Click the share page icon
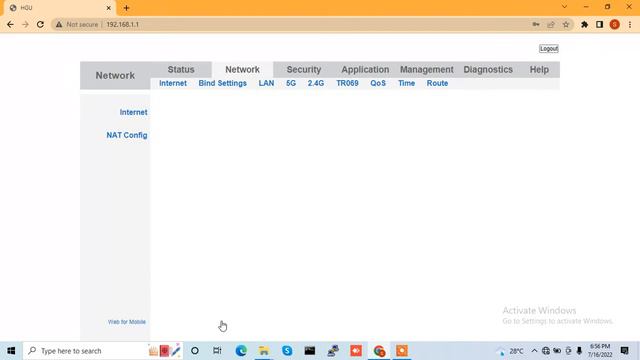The width and height of the screenshot is (640, 360). point(551,24)
